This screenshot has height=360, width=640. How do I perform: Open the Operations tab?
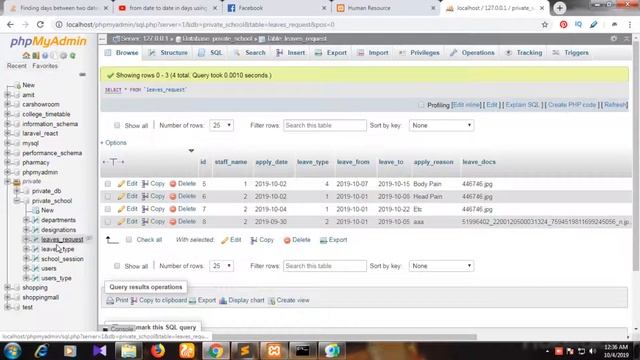pyautogui.click(x=472, y=53)
